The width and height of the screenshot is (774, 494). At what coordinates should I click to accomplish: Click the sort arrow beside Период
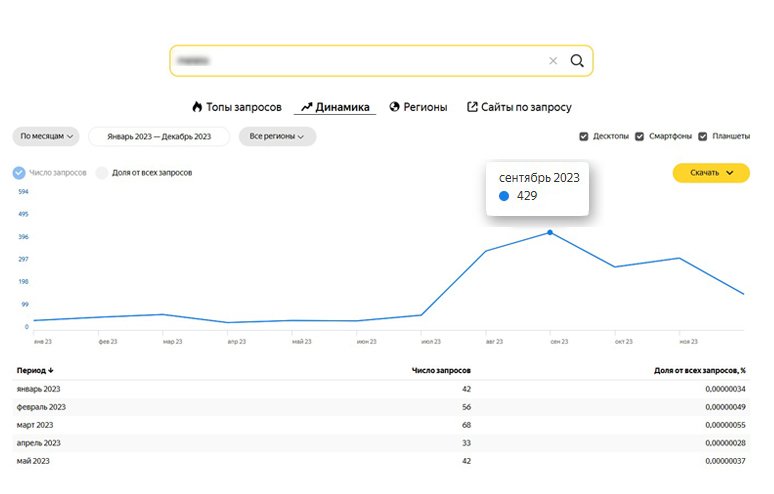51,370
